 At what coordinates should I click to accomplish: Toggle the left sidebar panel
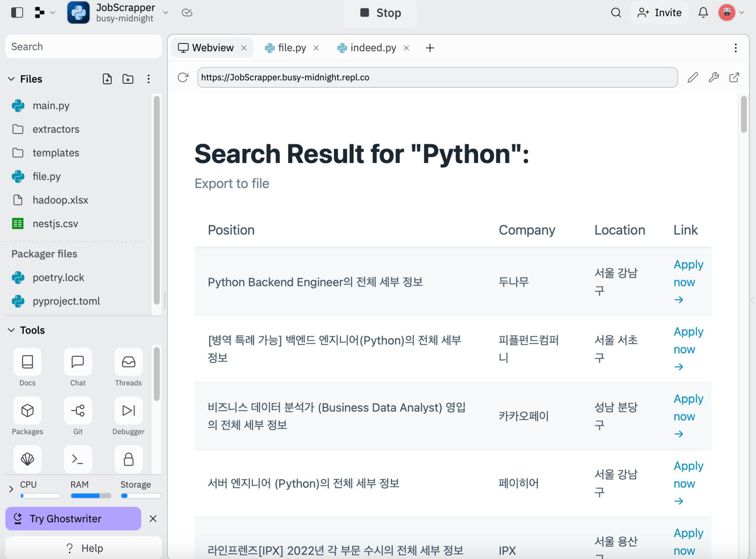(17, 13)
